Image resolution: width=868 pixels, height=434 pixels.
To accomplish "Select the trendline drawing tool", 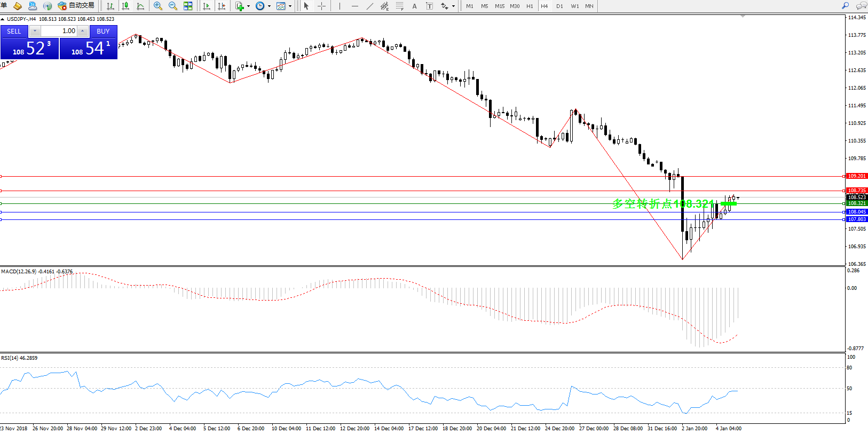I will (x=369, y=6).
